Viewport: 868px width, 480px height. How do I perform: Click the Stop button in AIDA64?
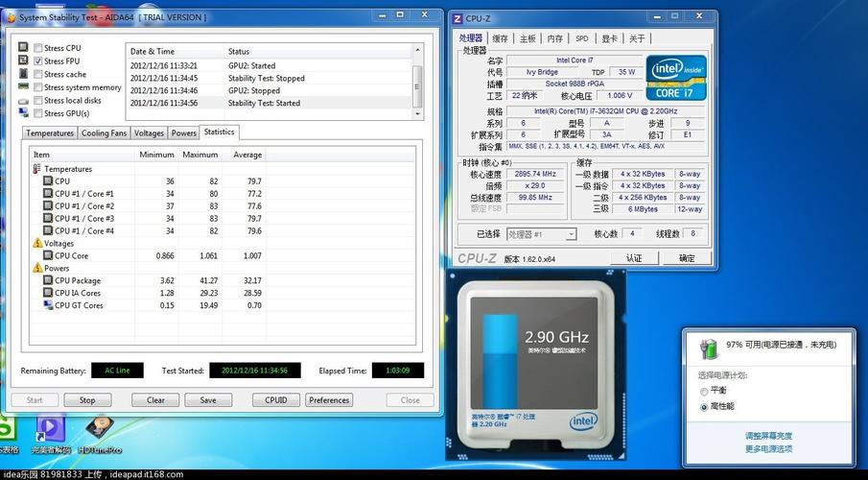tap(87, 400)
